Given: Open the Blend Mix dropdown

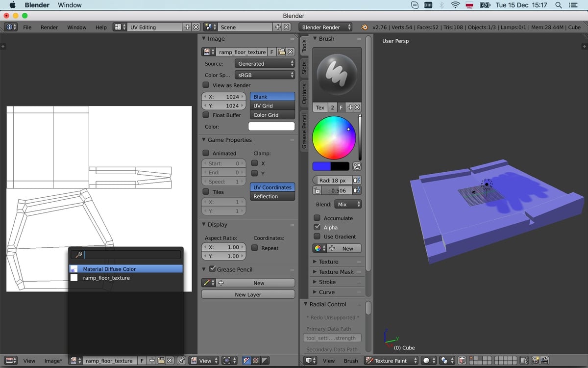Looking at the screenshot, I should click(x=348, y=204).
